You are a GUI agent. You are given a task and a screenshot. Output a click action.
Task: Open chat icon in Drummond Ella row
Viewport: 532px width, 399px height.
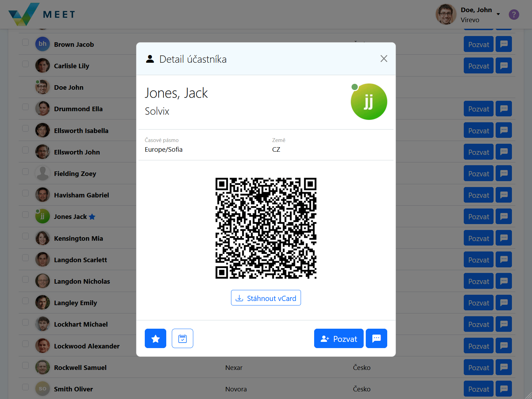click(504, 108)
